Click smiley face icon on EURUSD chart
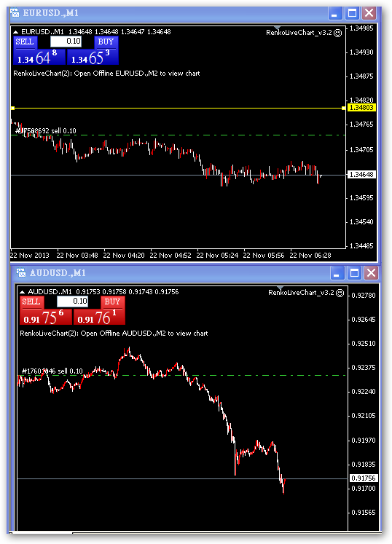Screen dimensions: 392x544 tap(337, 33)
